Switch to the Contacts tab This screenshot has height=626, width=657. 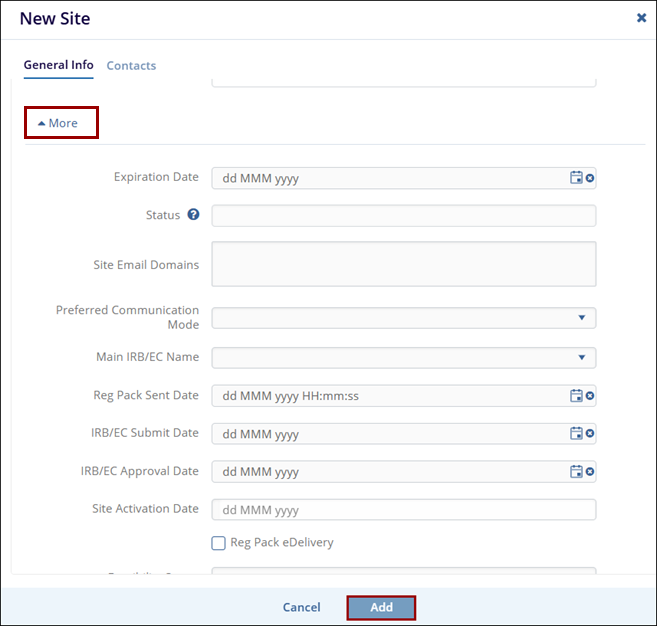click(131, 66)
